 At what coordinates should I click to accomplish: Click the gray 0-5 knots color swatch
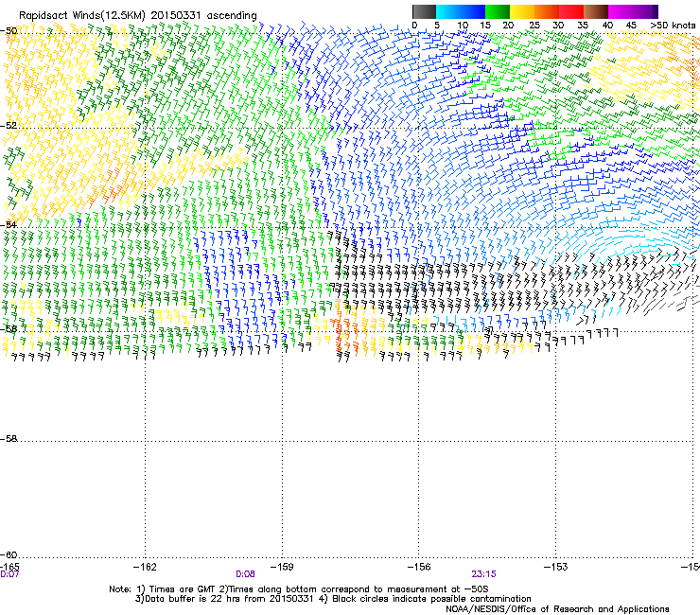(424, 11)
